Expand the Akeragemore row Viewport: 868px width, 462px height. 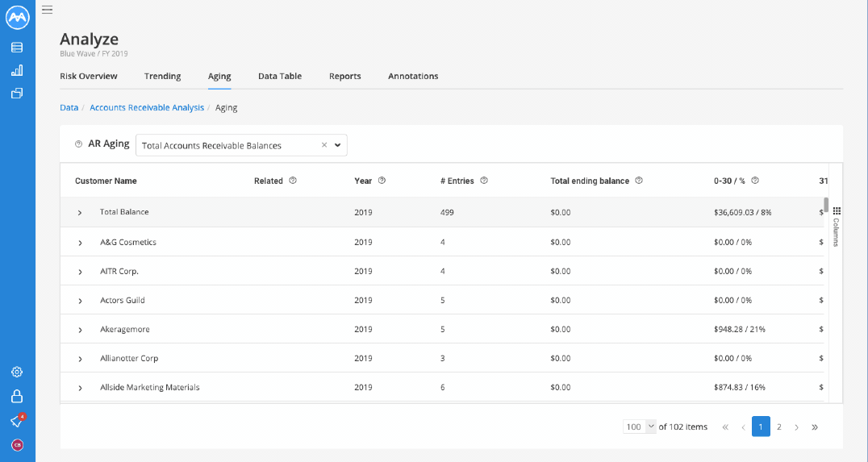[x=81, y=330]
